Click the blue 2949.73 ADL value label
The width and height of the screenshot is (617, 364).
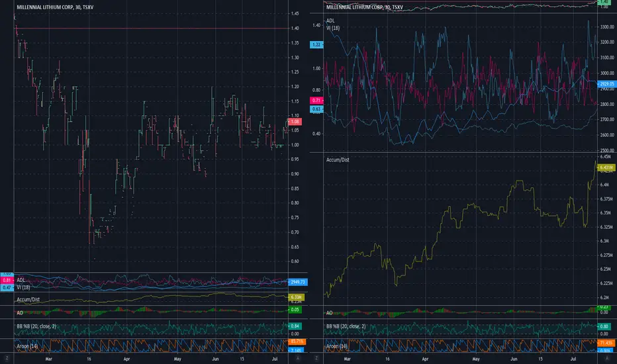(297, 282)
